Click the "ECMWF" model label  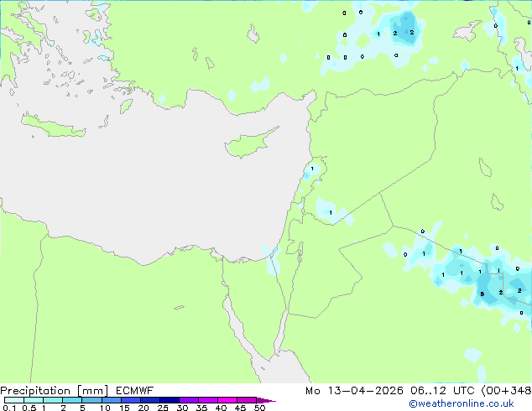coord(135,391)
